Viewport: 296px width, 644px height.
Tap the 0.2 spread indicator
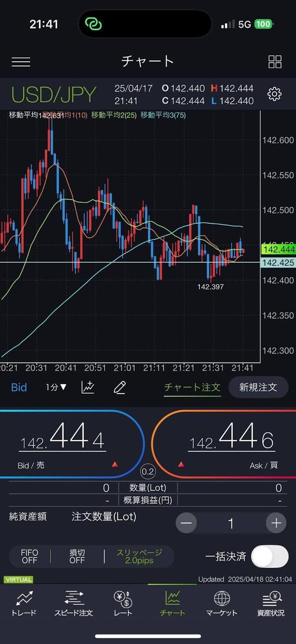[148, 472]
